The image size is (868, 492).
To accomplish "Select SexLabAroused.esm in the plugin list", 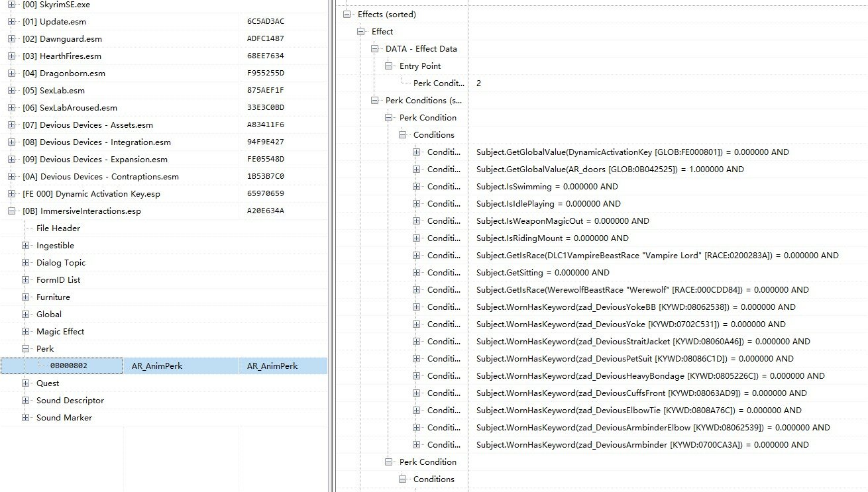I will pyautogui.click(x=70, y=108).
